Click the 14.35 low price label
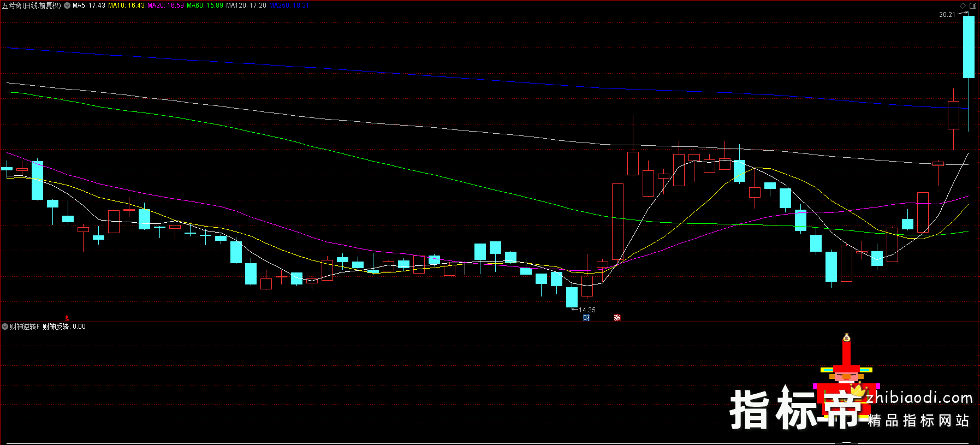 tap(587, 310)
